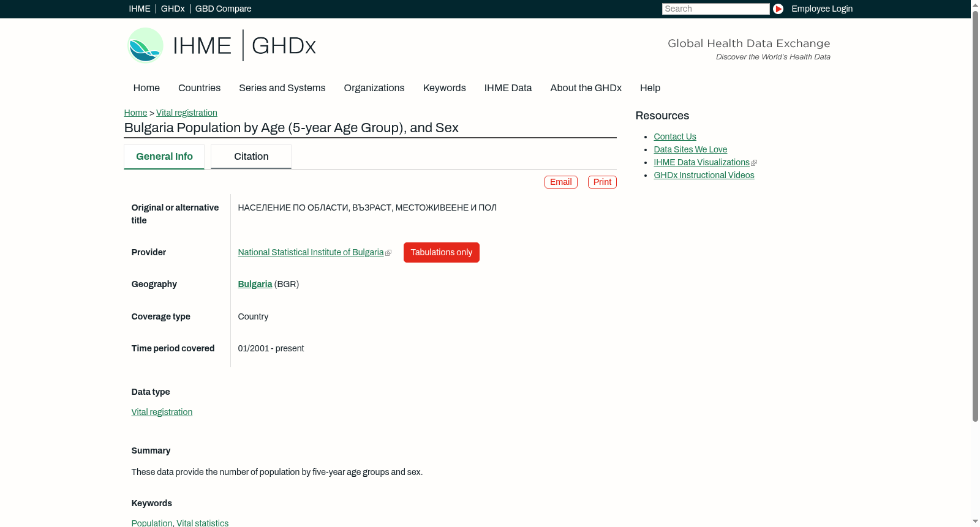Open Keywords menu item
Viewport: 980px width, 527px height.
pos(444,88)
